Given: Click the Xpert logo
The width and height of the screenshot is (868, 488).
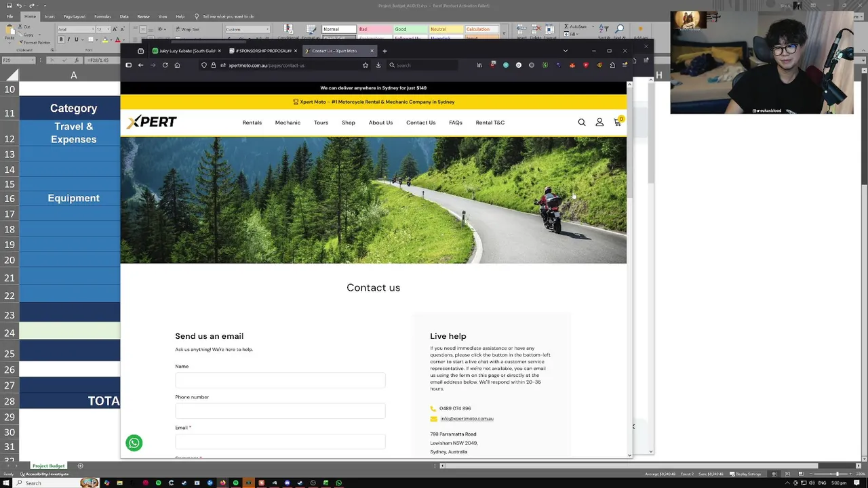Looking at the screenshot, I should click(x=152, y=122).
